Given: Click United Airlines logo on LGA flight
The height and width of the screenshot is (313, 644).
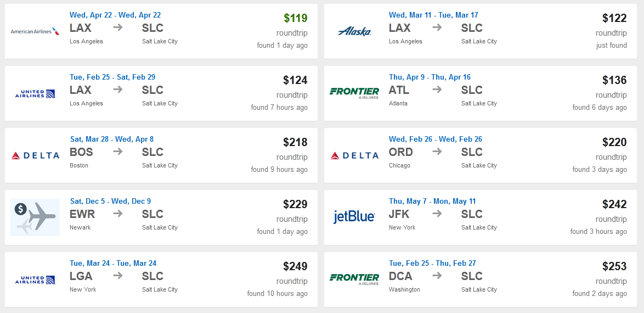Looking at the screenshot, I should [x=35, y=280].
